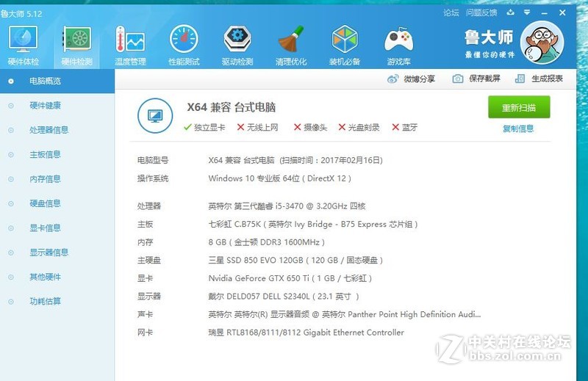The height and width of the screenshot is (381, 588).
Task: Click 生成报表 generate report text
Action: 547,79
